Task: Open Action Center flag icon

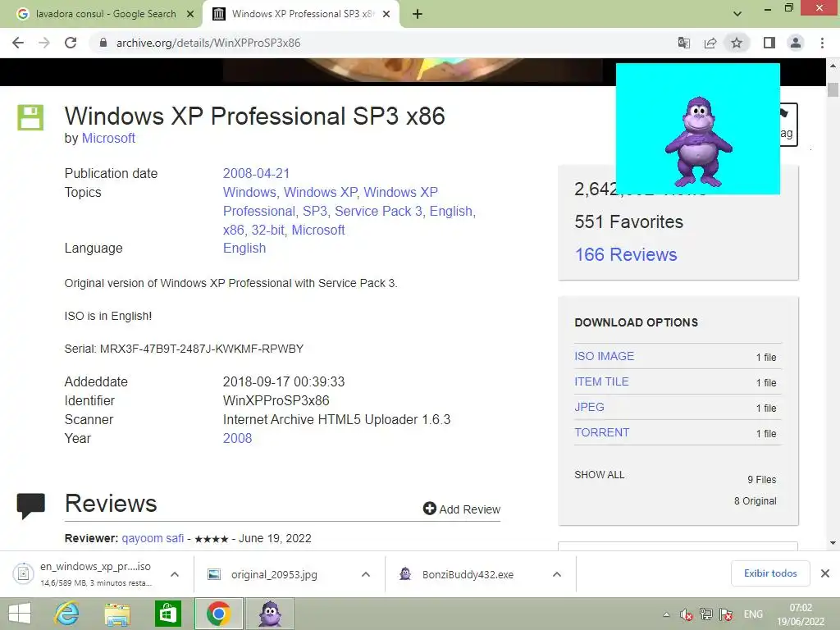Action: tap(727, 614)
